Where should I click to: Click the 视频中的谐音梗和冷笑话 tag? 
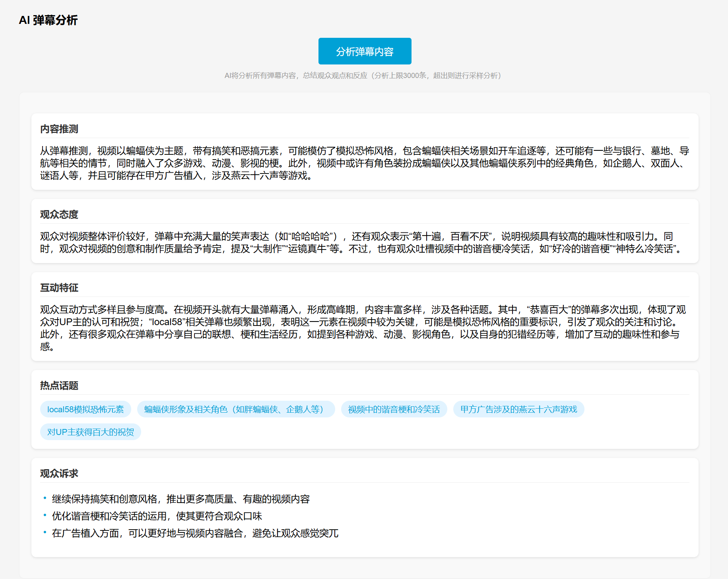(394, 409)
